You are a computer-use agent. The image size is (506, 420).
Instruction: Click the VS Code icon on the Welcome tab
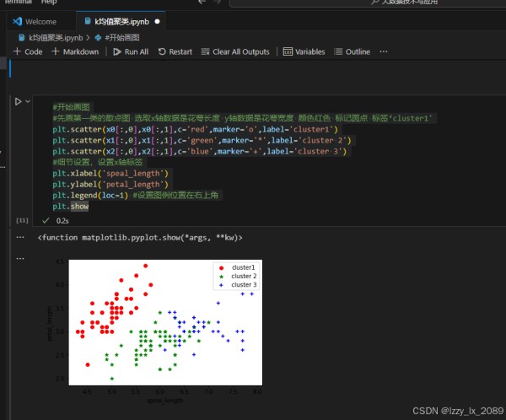(x=17, y=22)
